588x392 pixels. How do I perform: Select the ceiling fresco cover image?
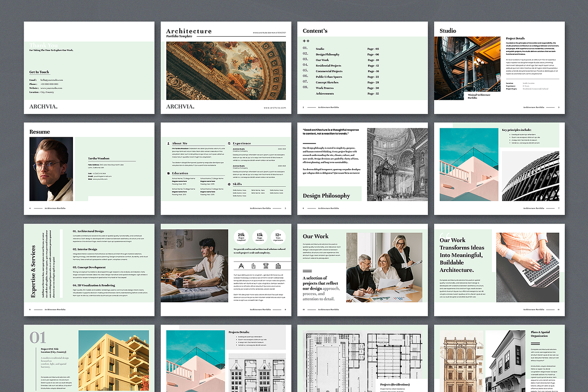pos(226,71)
